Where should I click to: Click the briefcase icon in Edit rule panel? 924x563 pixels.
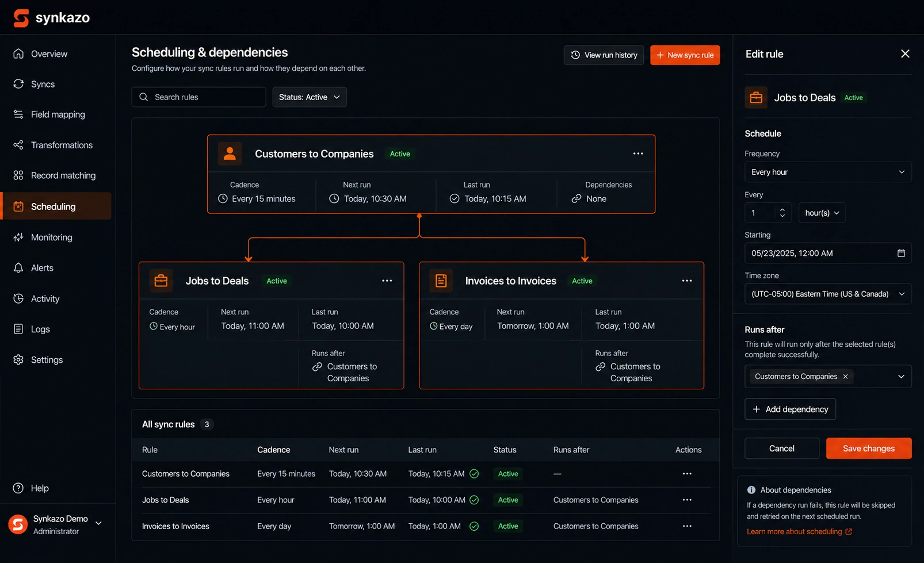pos(756,97)
